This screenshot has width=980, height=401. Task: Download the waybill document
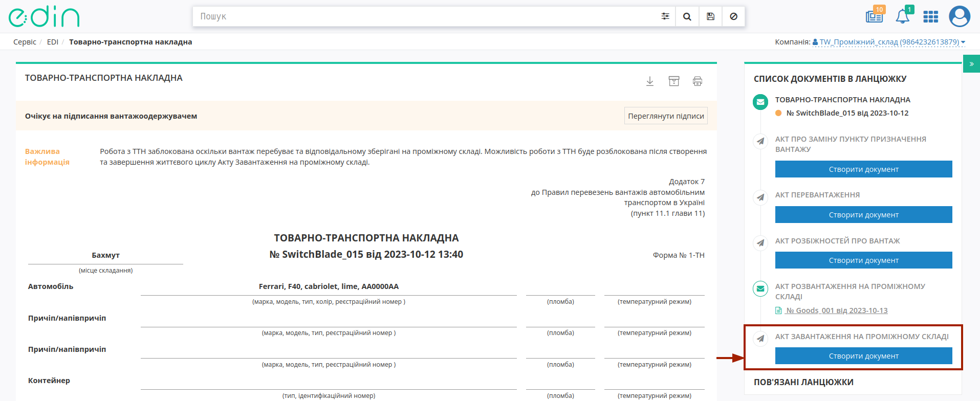[x=650, y=81]
